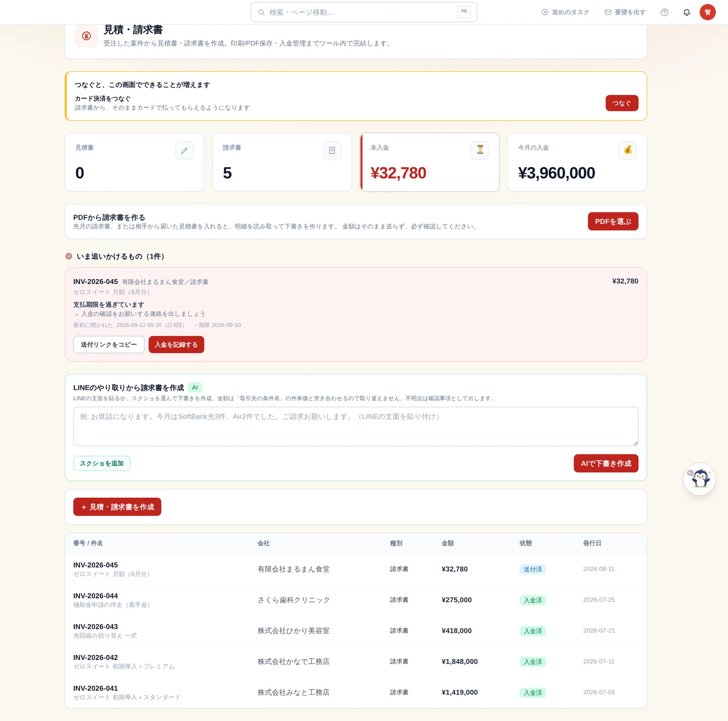The width and height of the screenshot is (728, 721).
Task: Click company name 株式会社ひかり美容室
Action: tap(293, 631)
